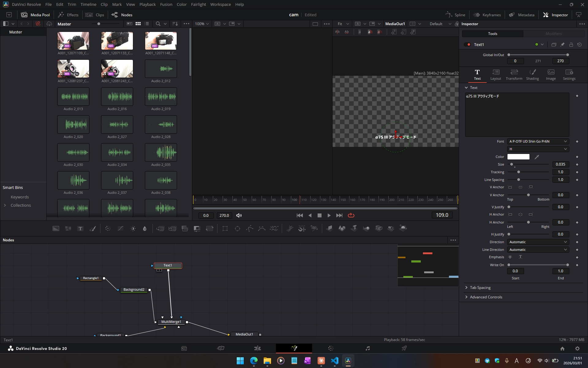The width and height of the screenshot is (588, 368).
Task: Open the Effects panel
Action: pyautogui.click(x=68, y=14)
